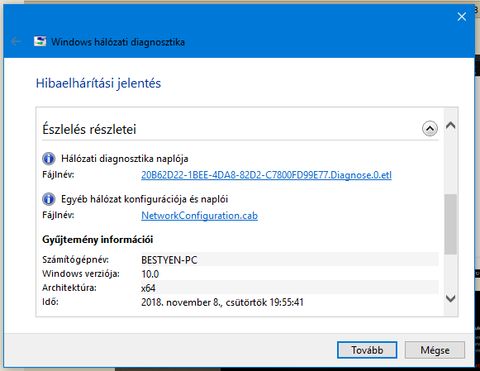Click the Windows hálózati diagnosztika title text
480x371 pixels.
118,42
